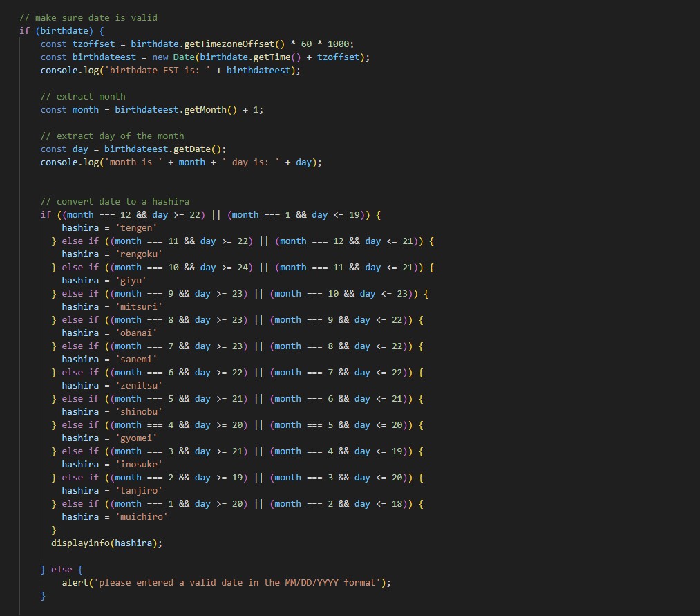Click the "convert date to a hashira" comment
This screenshot has height=616, width=700.
coord(115,201)
